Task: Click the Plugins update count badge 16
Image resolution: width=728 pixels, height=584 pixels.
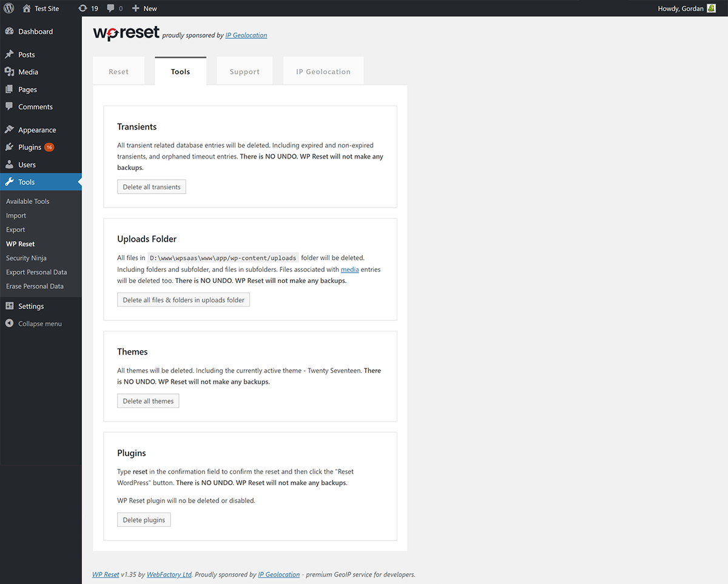Action: pos(49,148)
